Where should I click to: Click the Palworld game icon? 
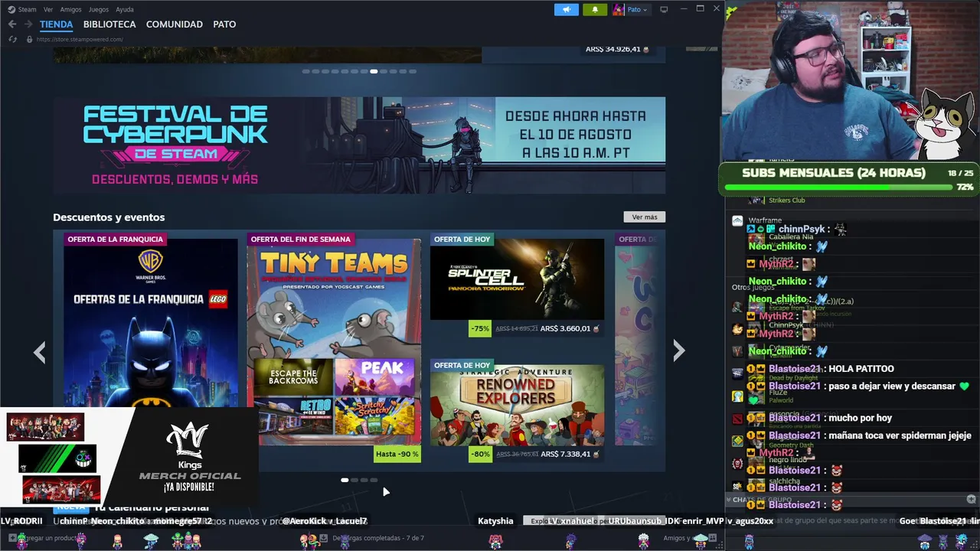(737, 396)
